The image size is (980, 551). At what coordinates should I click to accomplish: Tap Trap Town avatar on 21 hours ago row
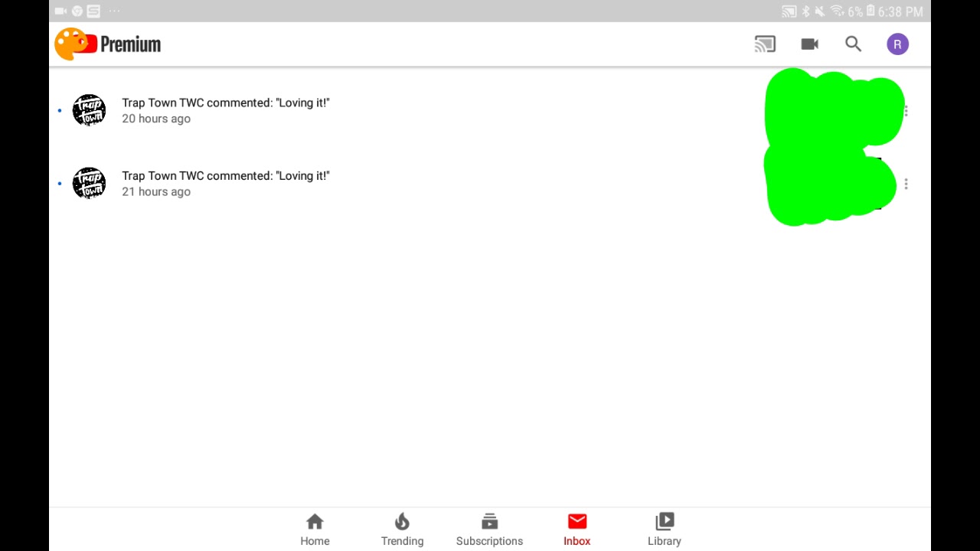pos(89,184)
